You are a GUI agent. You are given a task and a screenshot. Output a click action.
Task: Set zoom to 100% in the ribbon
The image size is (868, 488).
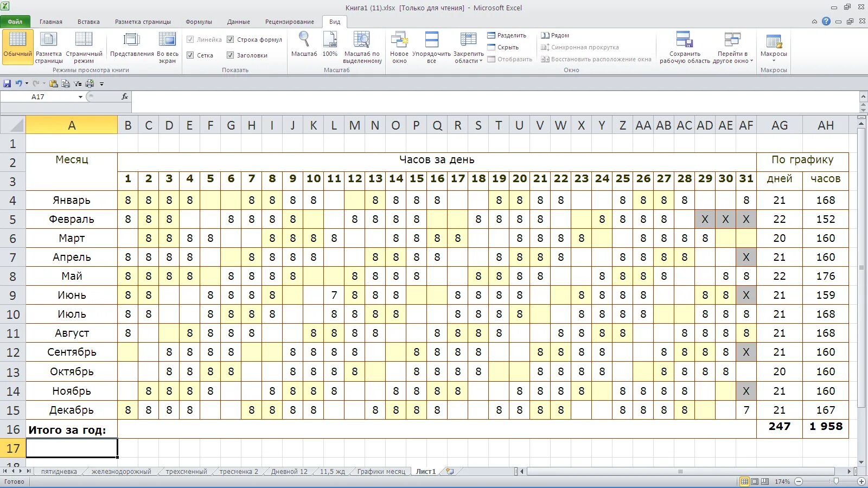pyautogui.click(x=330, y=44)
